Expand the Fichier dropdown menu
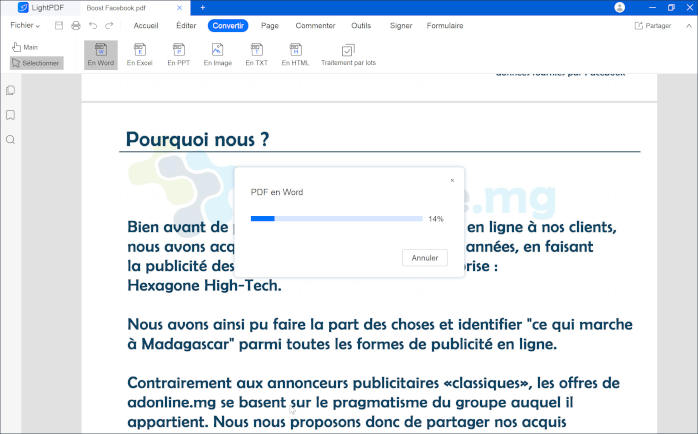The width and height of the screenshot is (698, 434). pos(25,25)
